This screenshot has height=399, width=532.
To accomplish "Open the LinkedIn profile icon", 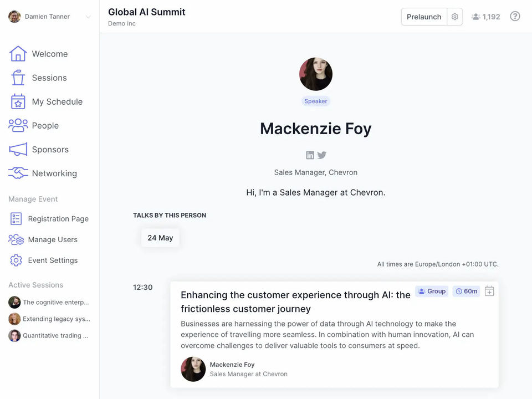I will click(x=310, y=155).
